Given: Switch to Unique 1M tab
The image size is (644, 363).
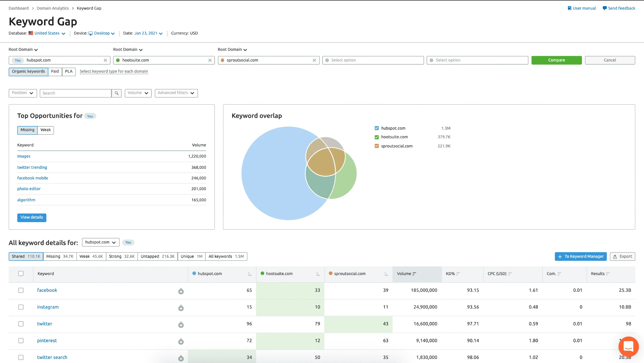Looking at the screenshot, I should click(191, 256).
